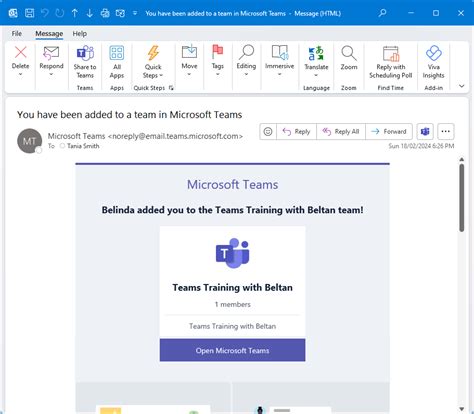Go to previous item with up arrow

click(x=75, y=13)
